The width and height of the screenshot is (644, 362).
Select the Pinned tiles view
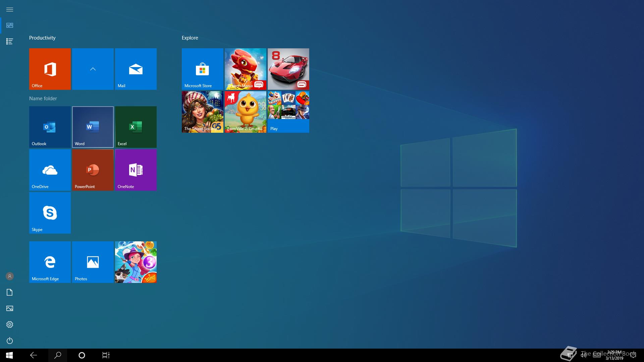point(10,25)
